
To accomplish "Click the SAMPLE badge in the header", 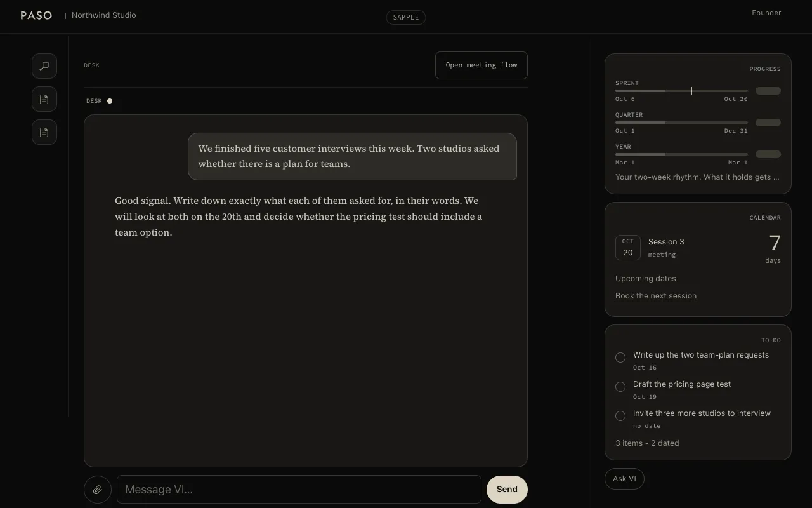I will (x=406, y=17).
